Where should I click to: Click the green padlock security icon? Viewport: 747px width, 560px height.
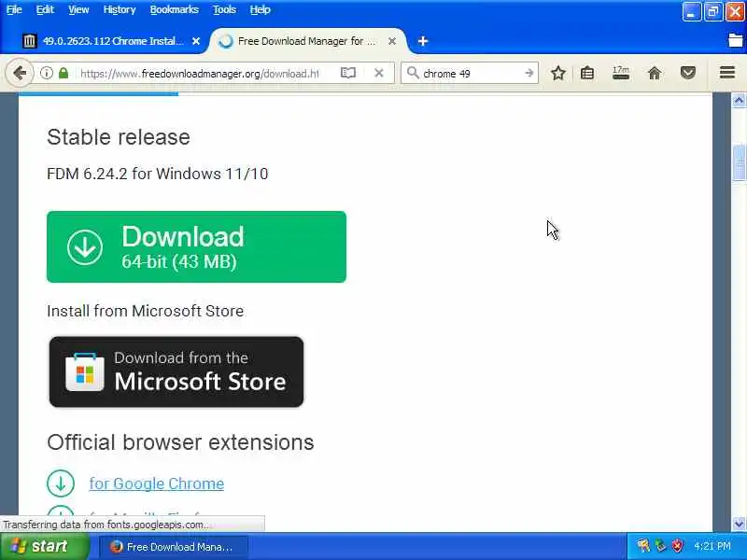coord(63,74)
